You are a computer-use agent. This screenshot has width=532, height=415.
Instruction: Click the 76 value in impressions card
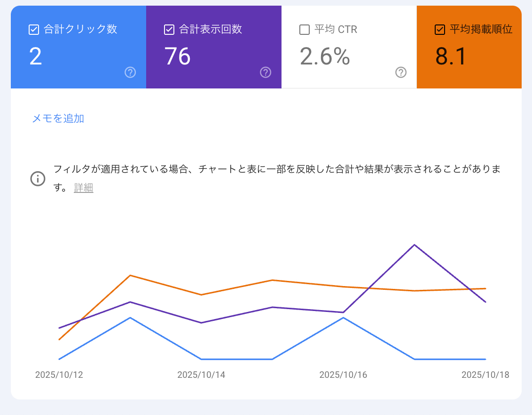click(178, 56)
